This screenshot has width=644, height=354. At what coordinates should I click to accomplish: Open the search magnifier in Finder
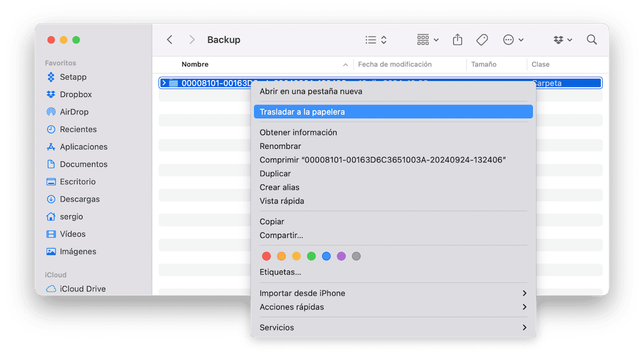(x=592, y=40)
